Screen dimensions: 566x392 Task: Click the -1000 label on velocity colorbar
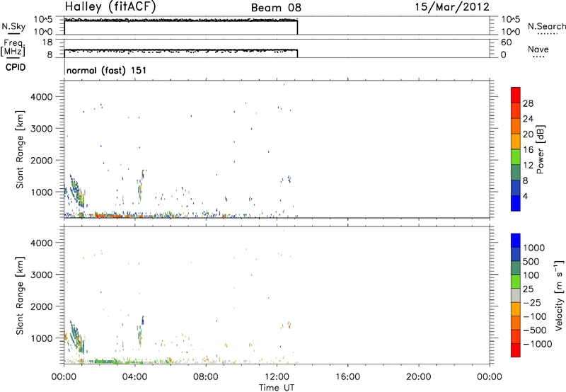(538, 344)
